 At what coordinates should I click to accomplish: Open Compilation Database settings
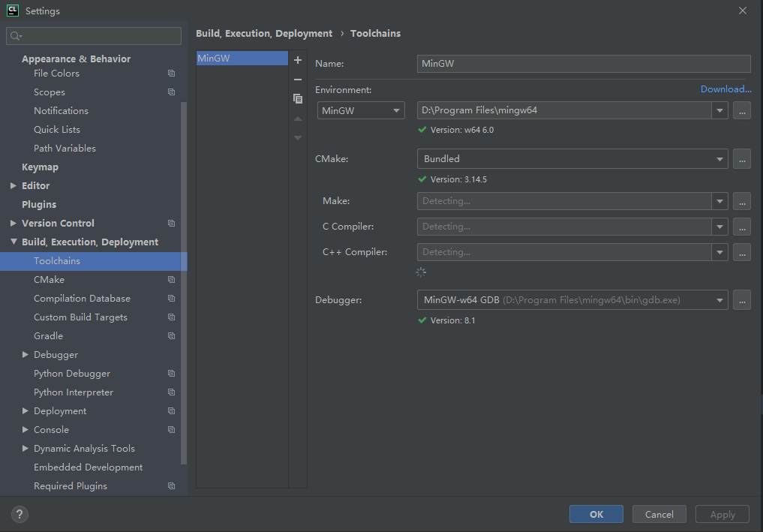pyautogui.click(x=82, y=299)
